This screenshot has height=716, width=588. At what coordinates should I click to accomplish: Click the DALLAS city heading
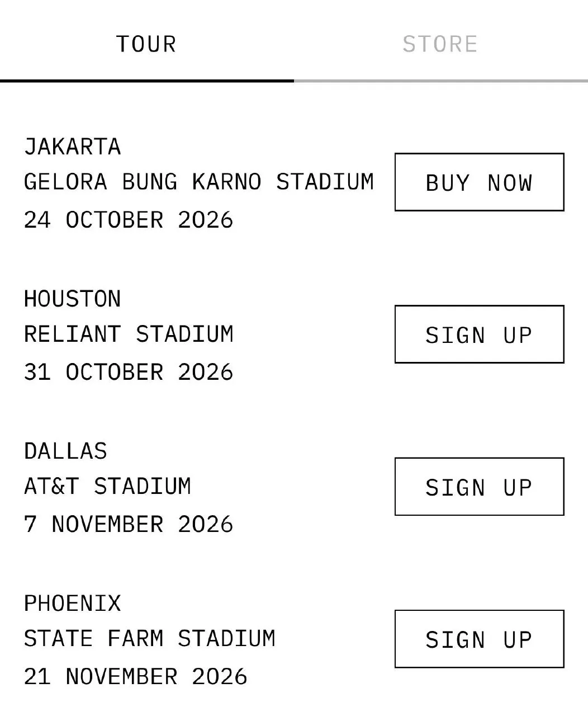click(x=65, y=451)
